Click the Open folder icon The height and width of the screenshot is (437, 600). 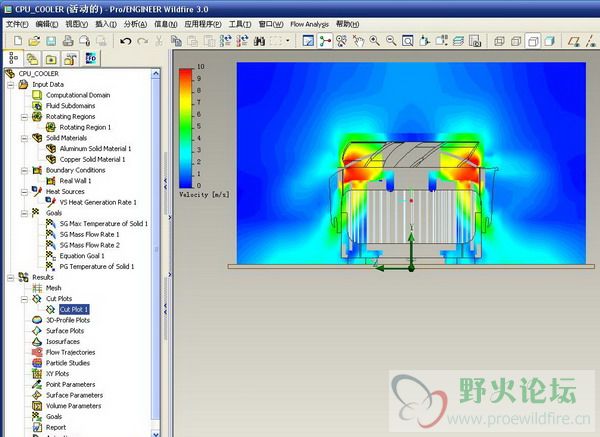tap(34, 41)
